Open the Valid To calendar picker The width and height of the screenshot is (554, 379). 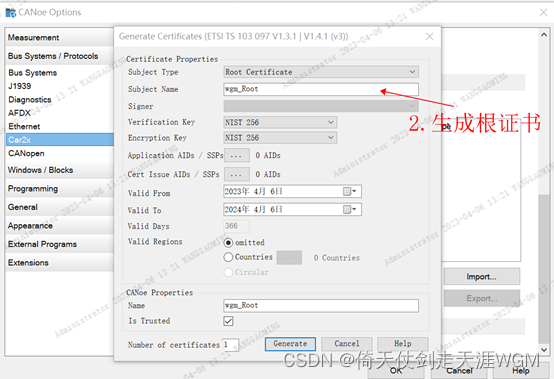[350, 209]
